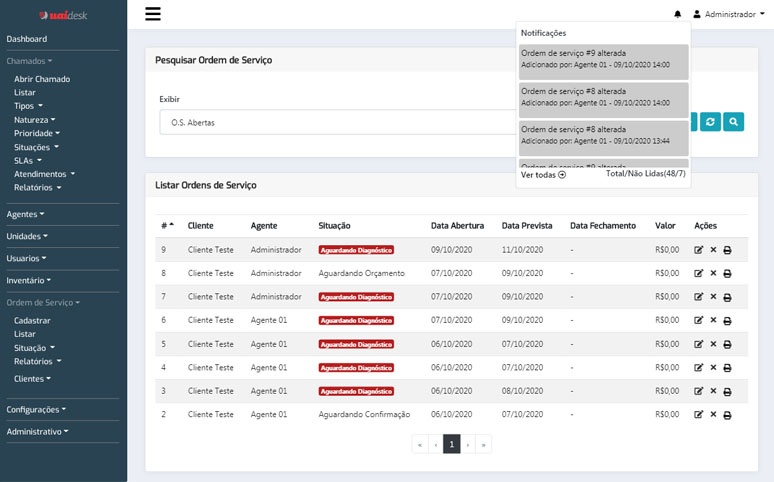
Task: Expand the Inventário sidebar menu
Action: coord(28,280)
